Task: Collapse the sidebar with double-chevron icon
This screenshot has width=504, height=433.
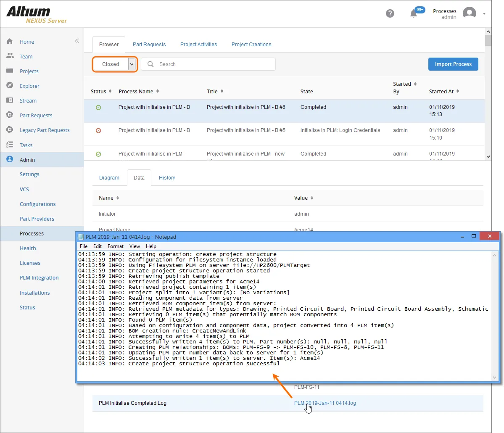Action: point(77,41)
